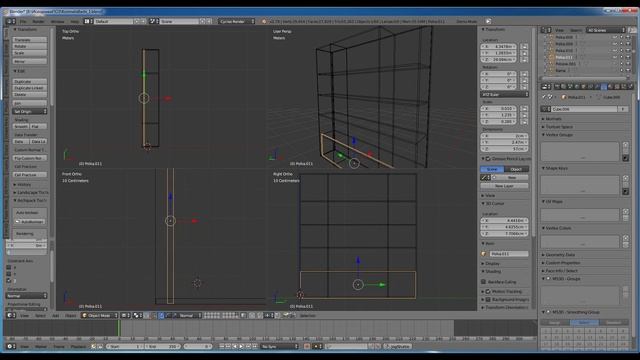The height and width of the screenshot is (360, 640).
Task: Open the Render properties tab icon
Action: point(557,87)
